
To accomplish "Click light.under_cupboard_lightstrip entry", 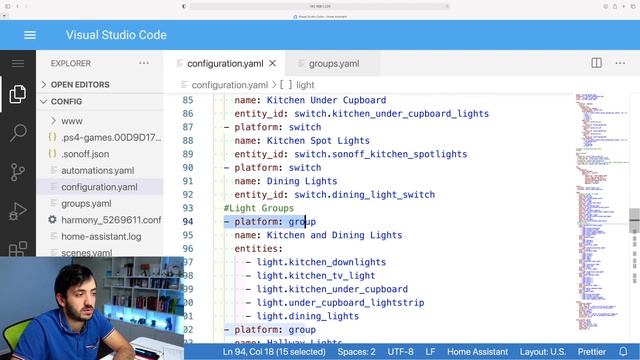I will click(340, 302).
